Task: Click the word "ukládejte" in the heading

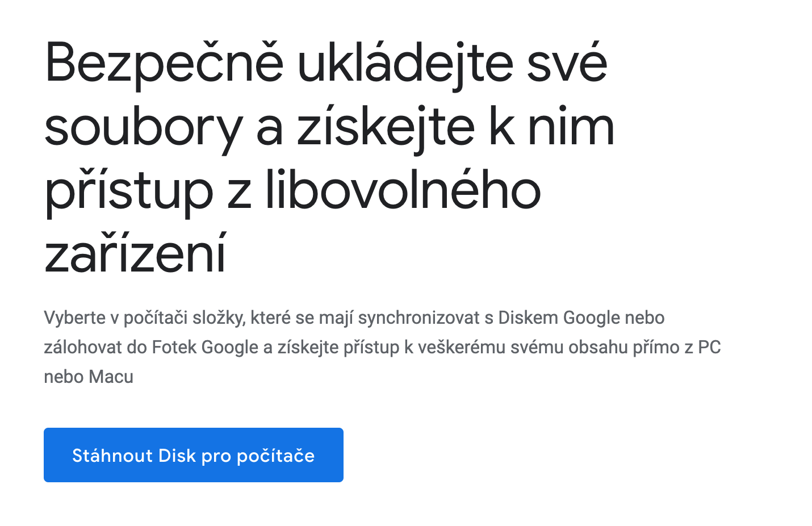Action: tap(407, 64)
